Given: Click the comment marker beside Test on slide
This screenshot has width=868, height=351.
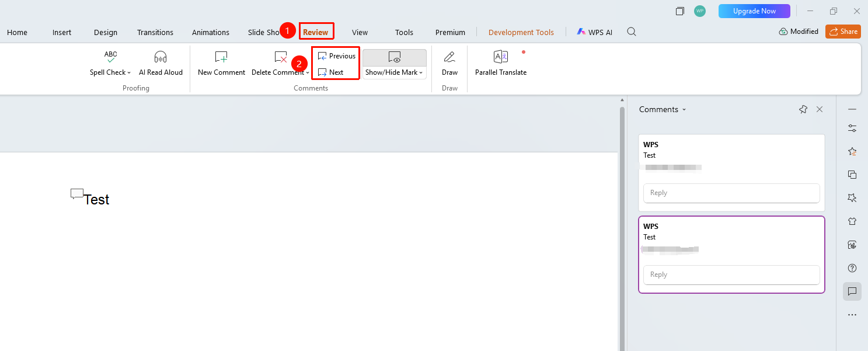Looking at the screenshot, I should tap(76, 194).
